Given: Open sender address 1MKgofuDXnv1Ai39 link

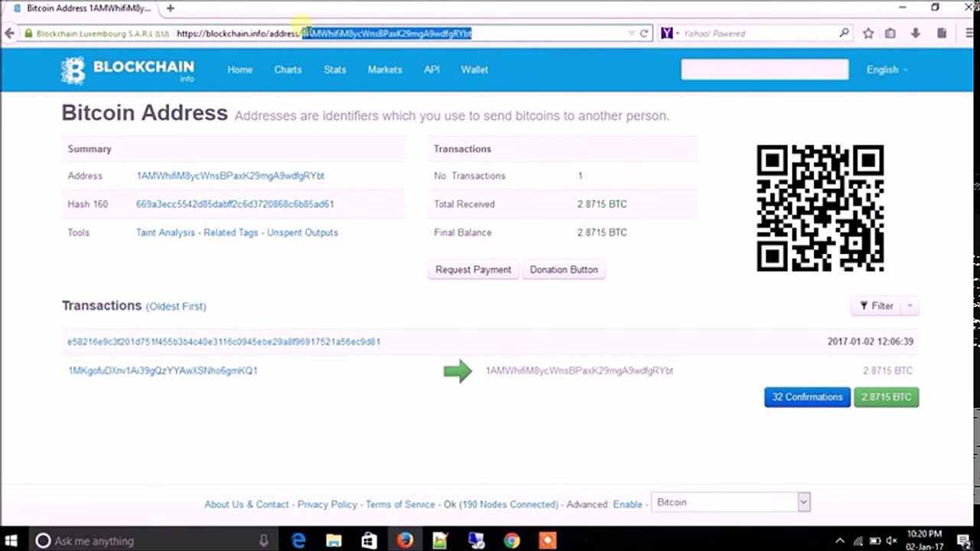Looking at the screenshot, I should tap(163, 370).
